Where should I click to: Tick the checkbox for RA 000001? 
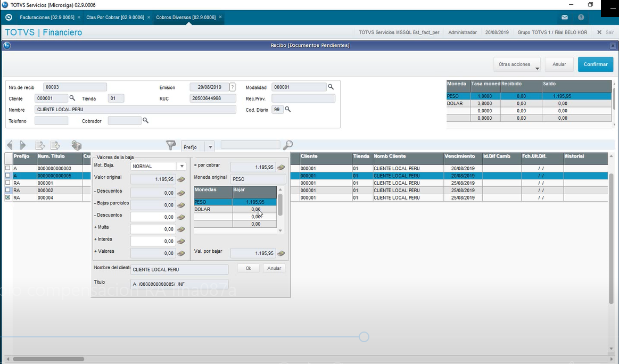click(7, 183)
